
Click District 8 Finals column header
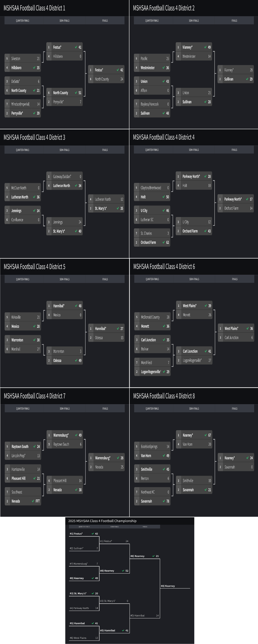click(x=234, y=408)
